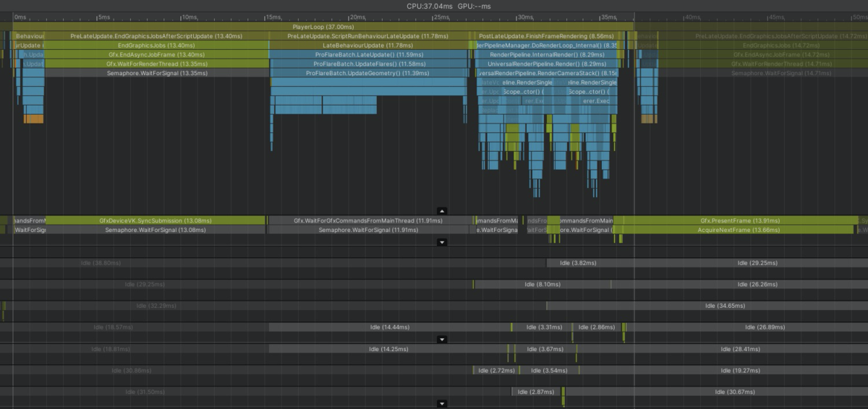
Task: Click the 35ms mark on time ruler
Action: click(608, 16)
